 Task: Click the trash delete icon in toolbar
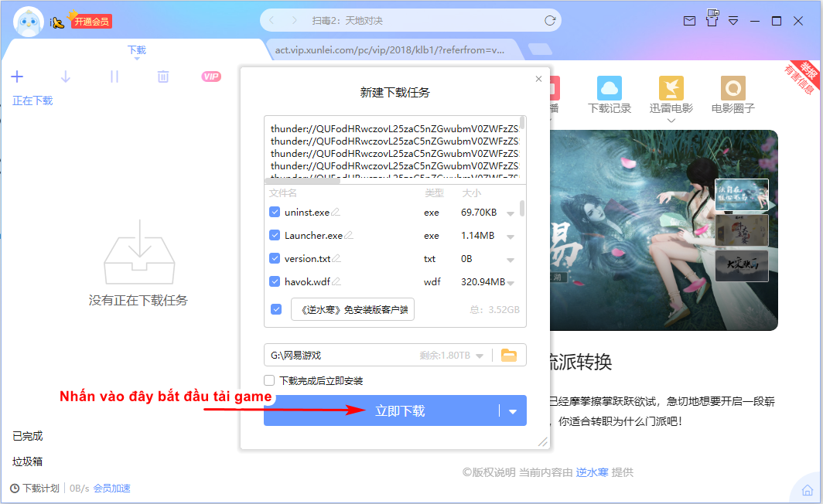coord(163,77)
